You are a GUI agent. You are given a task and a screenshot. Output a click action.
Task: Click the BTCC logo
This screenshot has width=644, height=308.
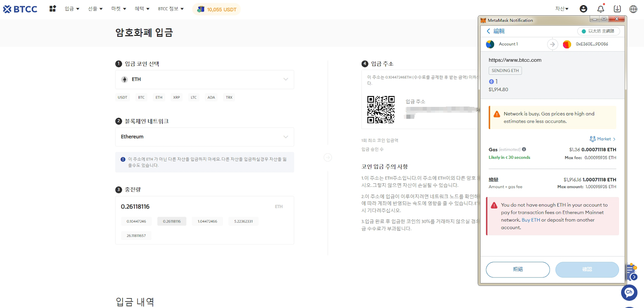[x=20, y=9]
